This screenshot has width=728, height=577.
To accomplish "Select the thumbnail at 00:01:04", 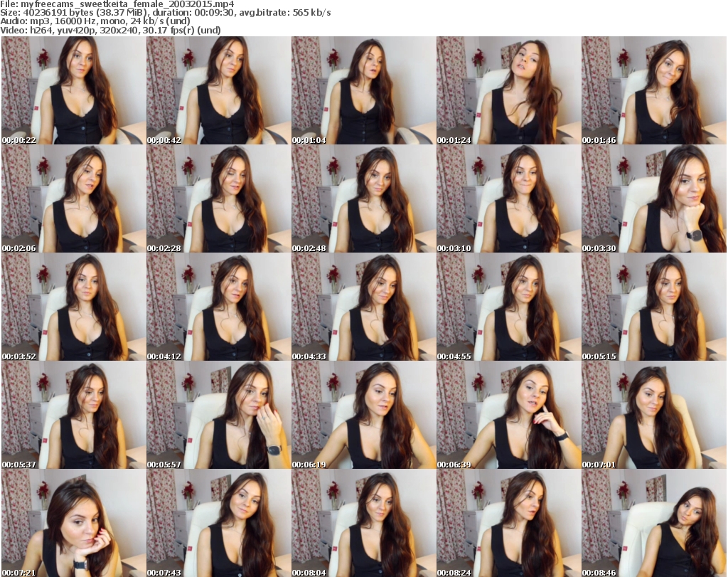I will tap(363, 90).
